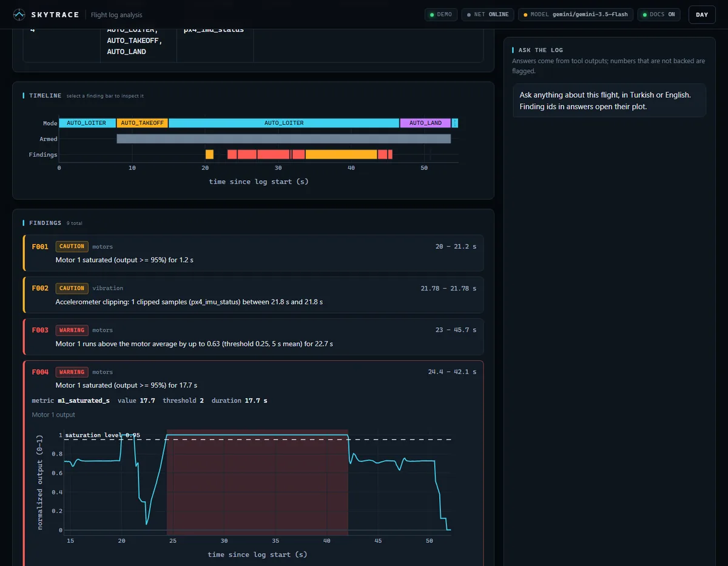The width and height of the screenshot is (728, 566).
Task: Select the first AUTO_LOITER mode segment at timeline start
Action: tap(87, 123)
